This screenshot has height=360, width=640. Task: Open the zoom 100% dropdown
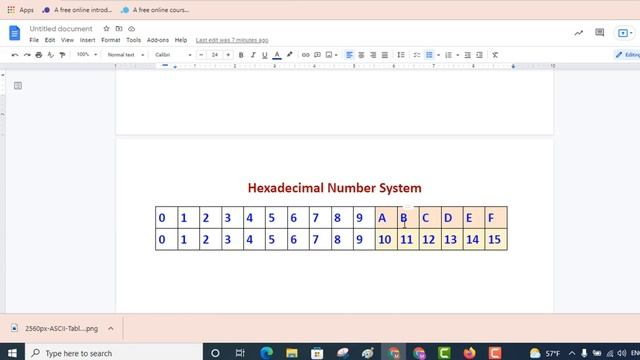87,55
